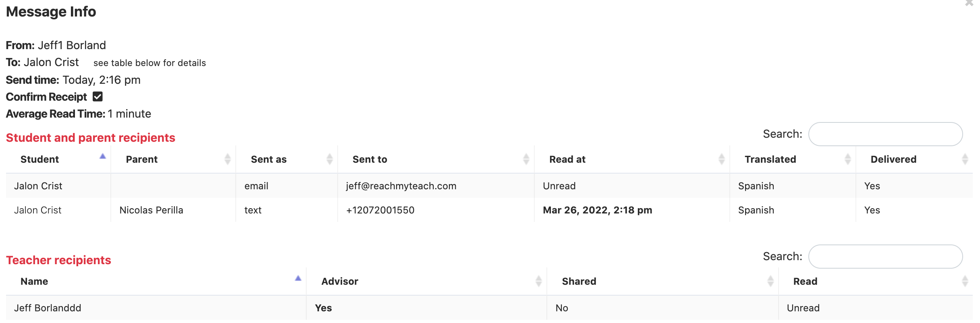The image size is (980, 323).
Task: Select the Nicolas Perilla parent cell
Action: coord(151,210)
